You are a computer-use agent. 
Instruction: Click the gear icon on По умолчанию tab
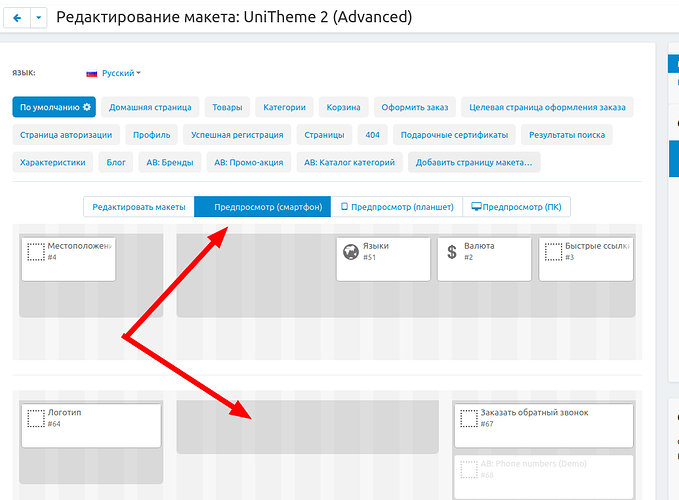pos(87,107)
